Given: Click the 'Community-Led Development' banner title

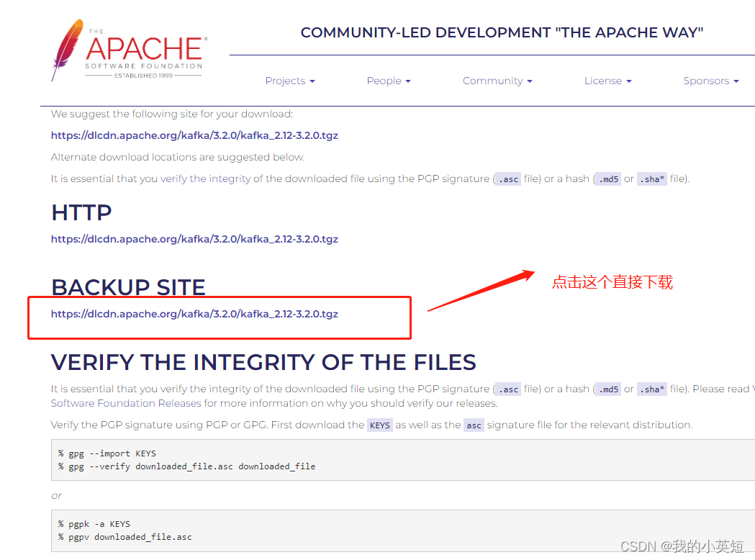Looking at the screenshot, I should (x=502, y=32).
